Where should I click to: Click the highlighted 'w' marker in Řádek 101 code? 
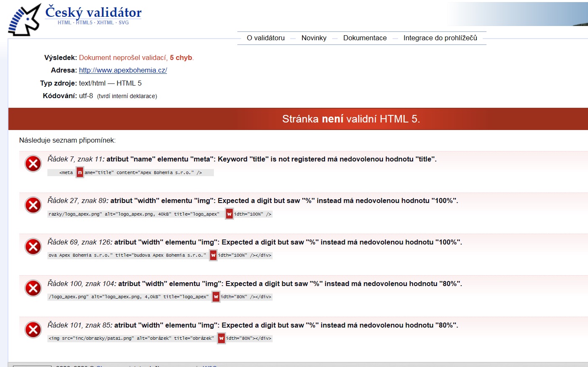pyautogui.click(x=221, y=338)
